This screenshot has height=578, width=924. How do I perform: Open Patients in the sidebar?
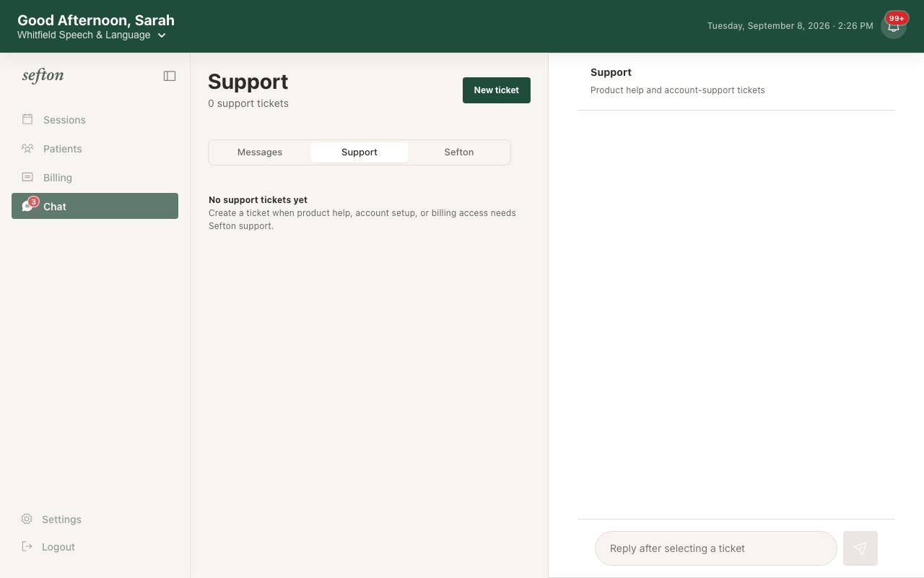click(95, 149)
